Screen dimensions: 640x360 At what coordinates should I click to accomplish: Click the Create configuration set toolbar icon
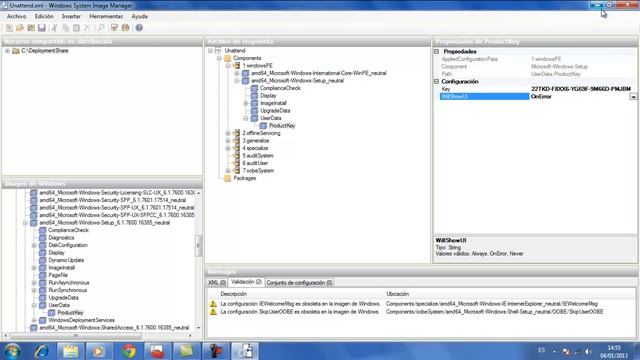[125, 28]
